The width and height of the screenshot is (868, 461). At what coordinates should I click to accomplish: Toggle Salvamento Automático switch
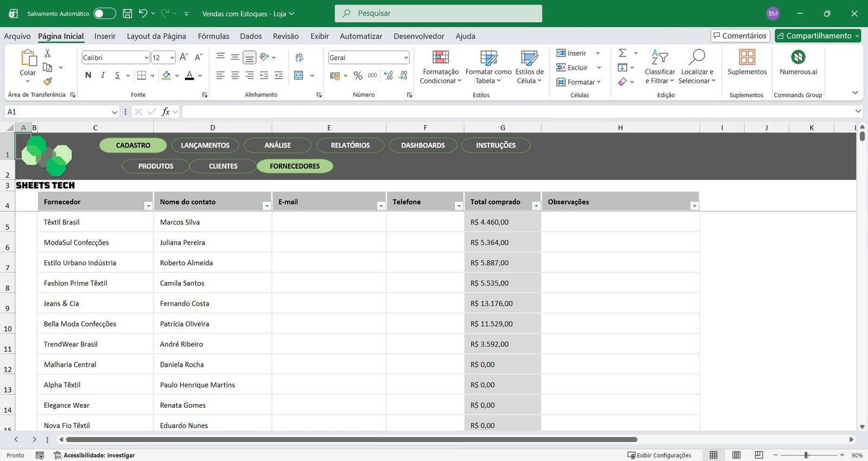coord(104,14)
